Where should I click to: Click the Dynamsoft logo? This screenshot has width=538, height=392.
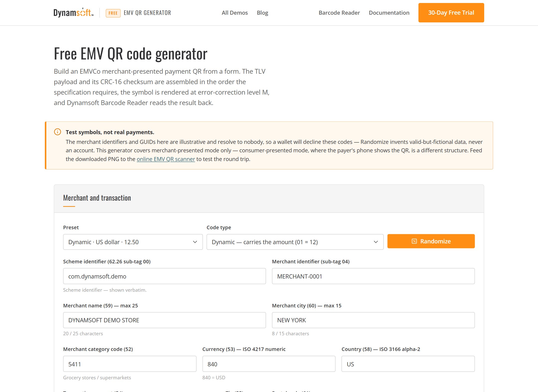(73, 12)
